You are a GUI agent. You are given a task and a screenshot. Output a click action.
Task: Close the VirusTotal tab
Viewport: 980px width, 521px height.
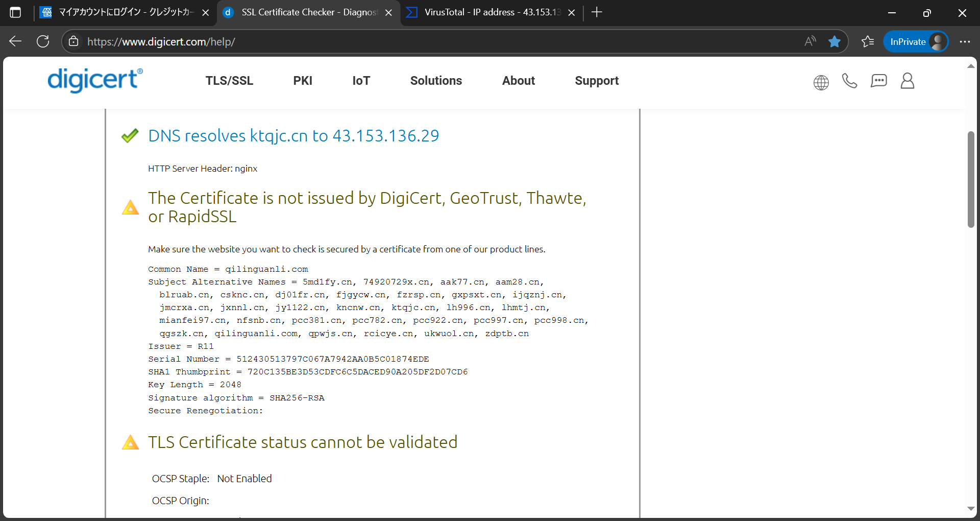572,13
